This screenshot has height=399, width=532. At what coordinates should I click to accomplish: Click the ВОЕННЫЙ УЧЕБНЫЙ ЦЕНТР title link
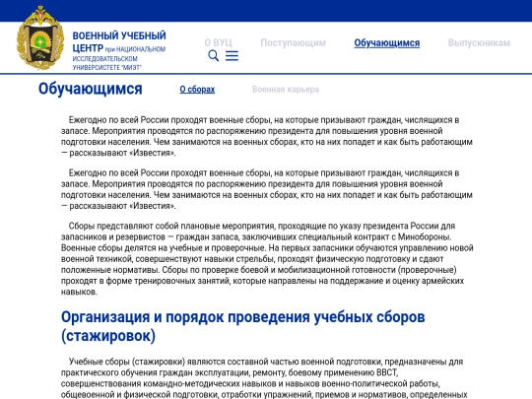click(x=119, y=41)
